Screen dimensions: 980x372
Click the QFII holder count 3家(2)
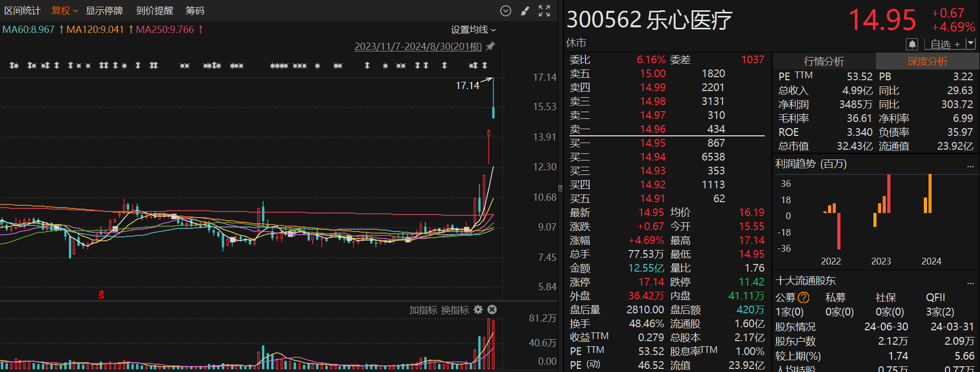point(940,312)
